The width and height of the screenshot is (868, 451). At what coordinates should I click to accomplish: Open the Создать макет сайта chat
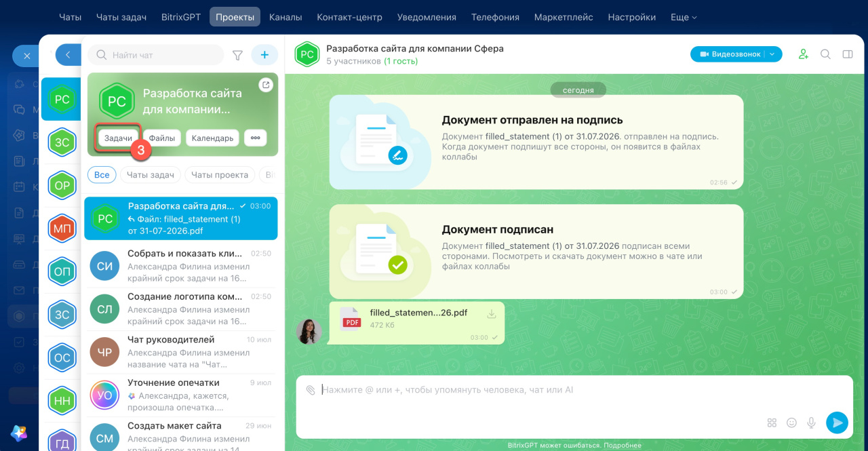[181, 435]
